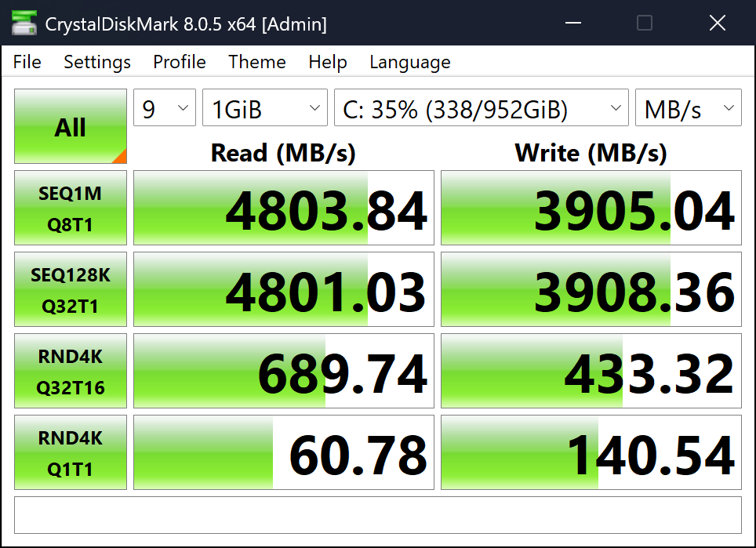Click the empty comment field at the bottom
This screenshot has height=548, width=756.
coord(378,515)
